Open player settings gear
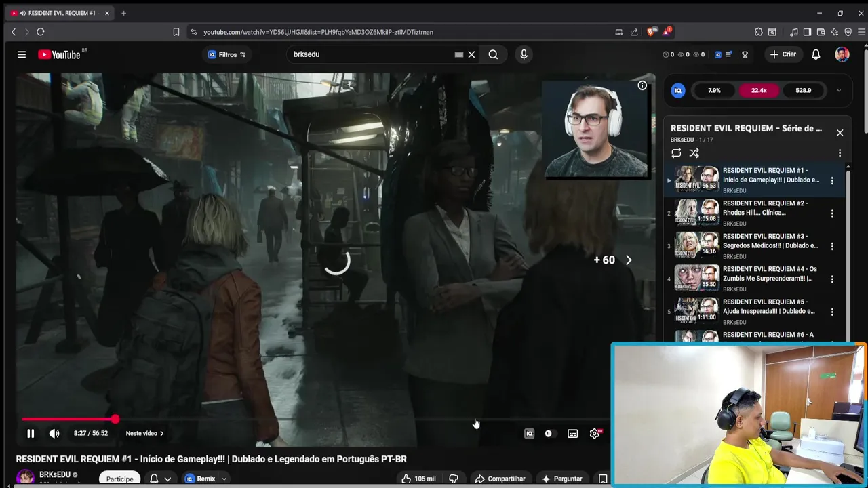This screenshot has height=488, width=868. (x=595, y=434)
